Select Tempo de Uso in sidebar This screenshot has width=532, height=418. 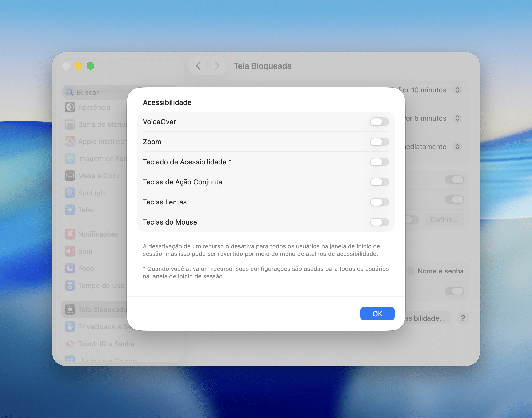(x=70, y=285)
